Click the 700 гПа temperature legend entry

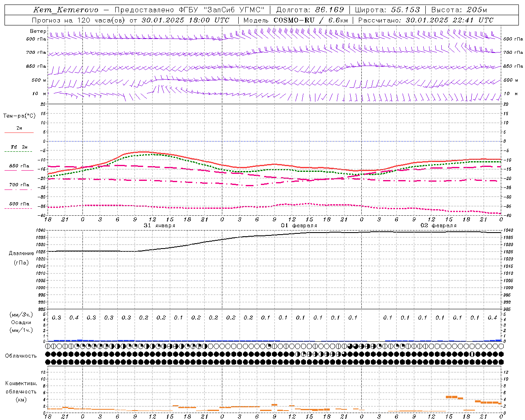19,185
